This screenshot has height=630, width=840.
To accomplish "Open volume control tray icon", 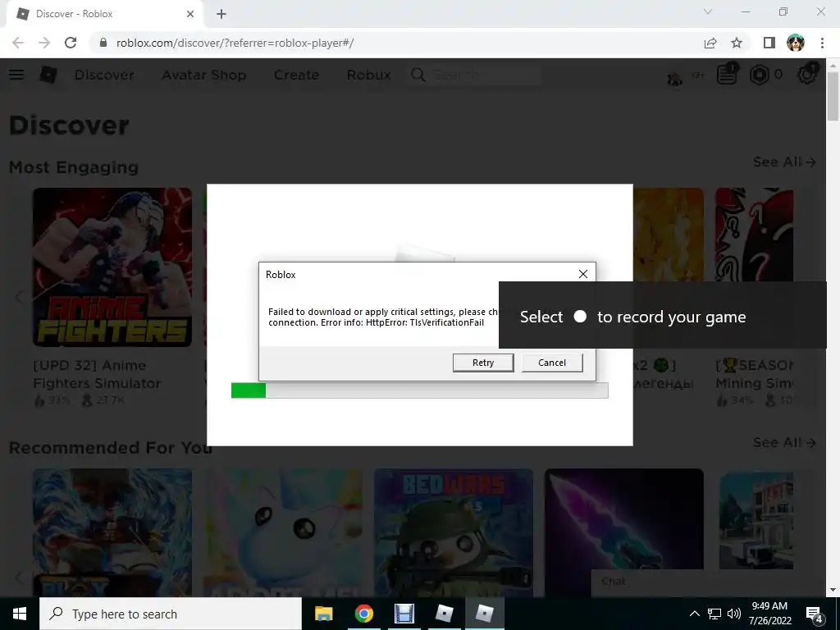I will click(734, 614).
